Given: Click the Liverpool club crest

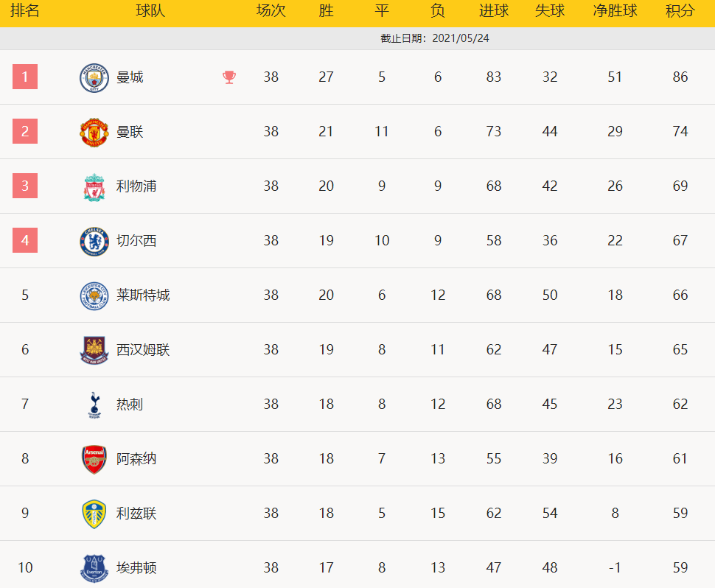Looking at the screenshot, I should (94, 186).
